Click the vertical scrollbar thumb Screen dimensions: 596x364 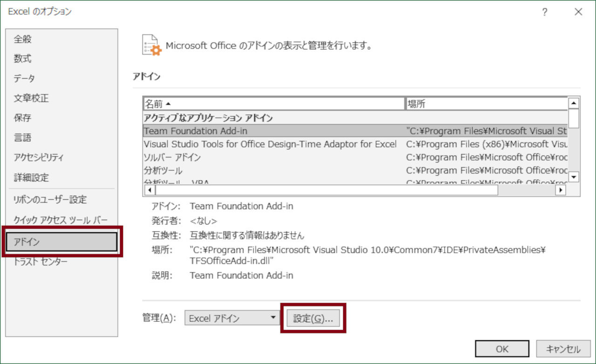pos(574,118)
